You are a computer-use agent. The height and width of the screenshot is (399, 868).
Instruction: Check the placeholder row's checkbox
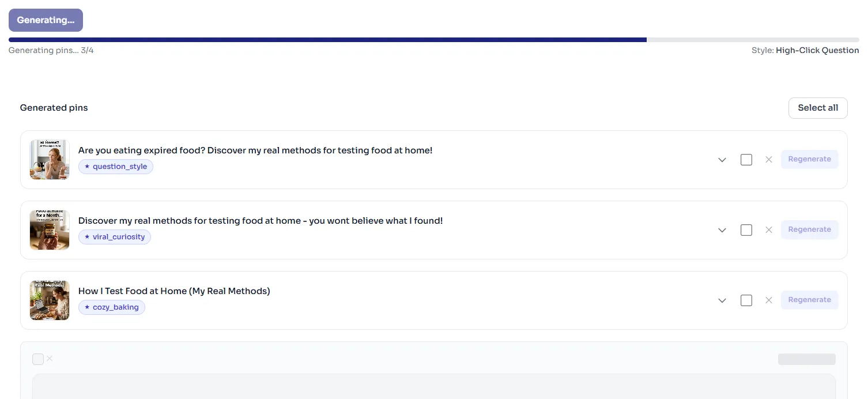click(38, 359)
